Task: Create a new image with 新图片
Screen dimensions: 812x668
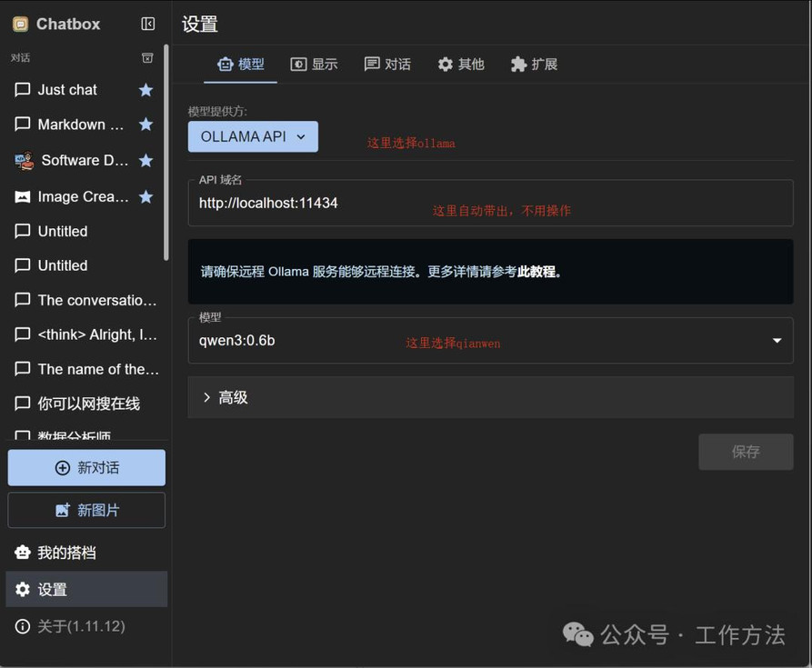Action: coord(86,510)
